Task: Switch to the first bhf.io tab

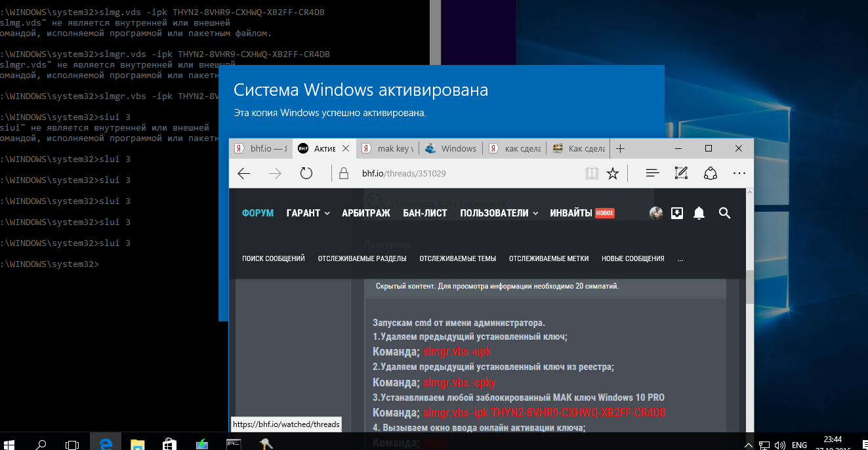Action: 260,149
